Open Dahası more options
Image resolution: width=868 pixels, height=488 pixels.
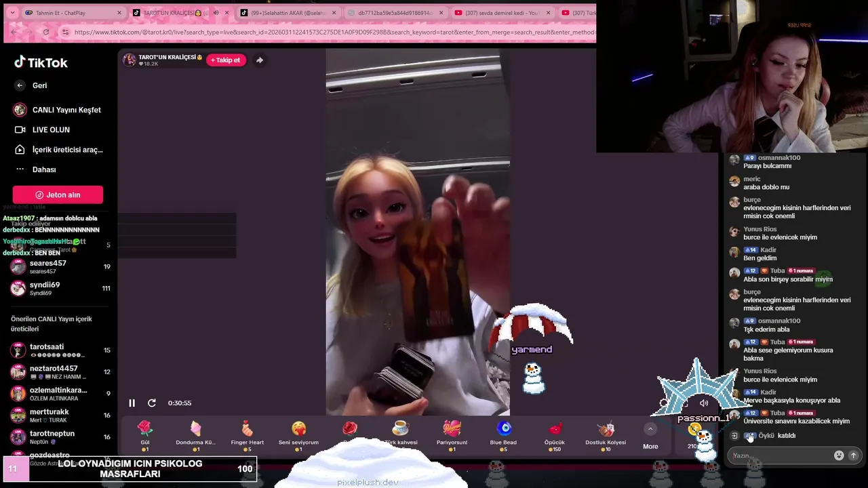click(35, 169)
